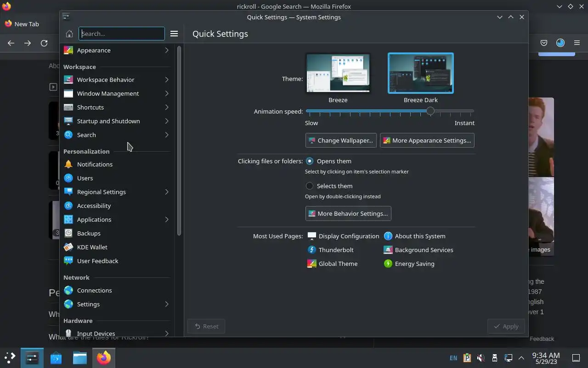Viewport: 588px width, 368px height.
Task: Click the EN keyboard layout indicator
Action: [x=453, y=358]
